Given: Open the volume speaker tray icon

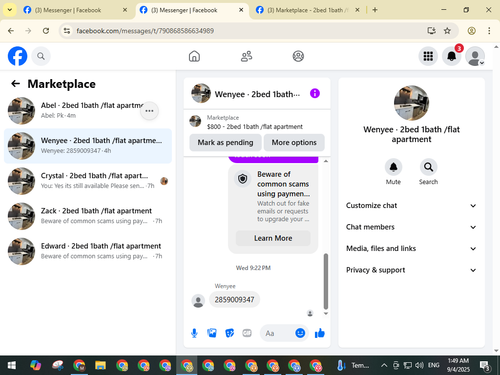Looking at the screenshot, I should point(419,366).
